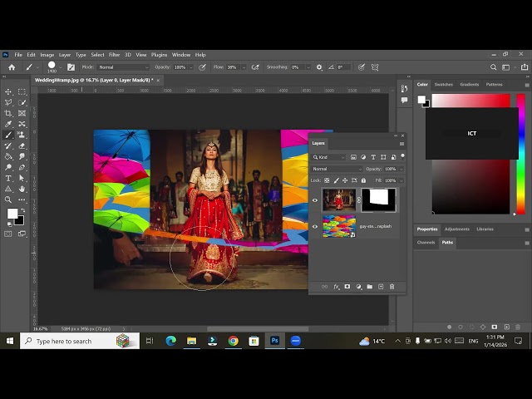Viewport: 532px width, 399px height.
Task: Select the Paint Bucket tool
Action: pyautogui.click(x=8, y=156)
